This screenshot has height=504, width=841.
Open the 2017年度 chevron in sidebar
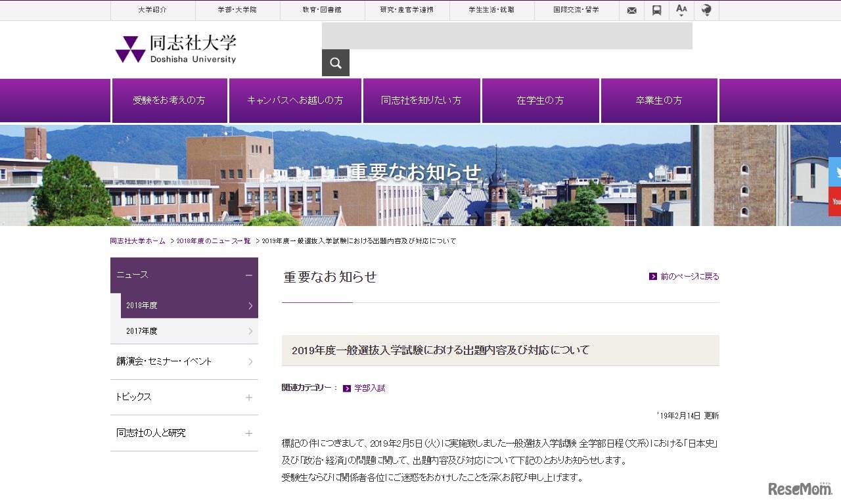click(x=248, y=331)
